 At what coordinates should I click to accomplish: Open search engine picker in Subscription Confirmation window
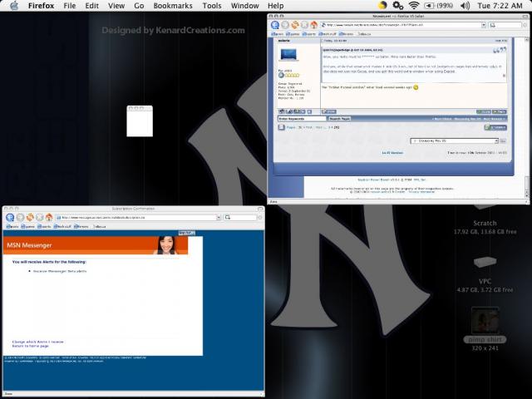click(x=227, y=217)
